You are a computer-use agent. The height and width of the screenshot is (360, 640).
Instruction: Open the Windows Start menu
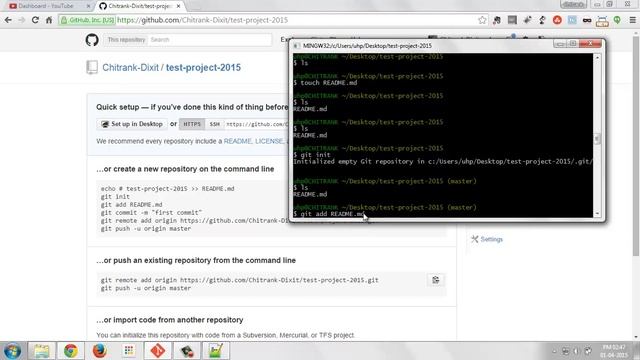tap(12, 351)
